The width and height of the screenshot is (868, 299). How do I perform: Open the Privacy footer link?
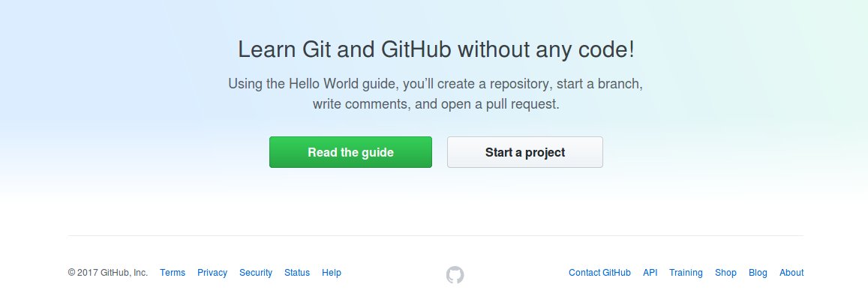(212, 273)
